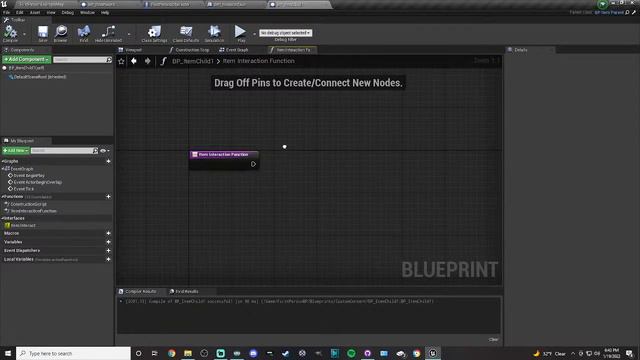Open the Compile options dropdown arrow

[24, 34]
